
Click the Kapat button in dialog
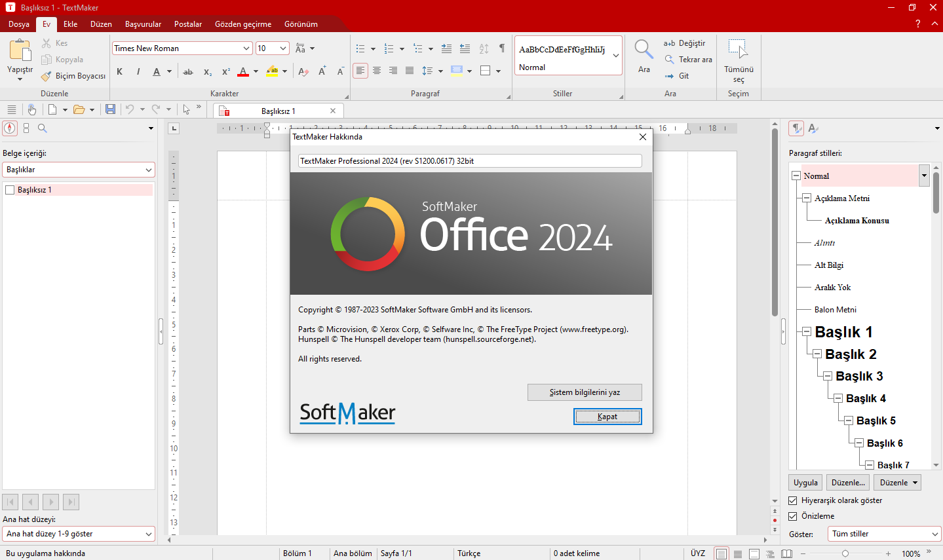coord(607,417)
